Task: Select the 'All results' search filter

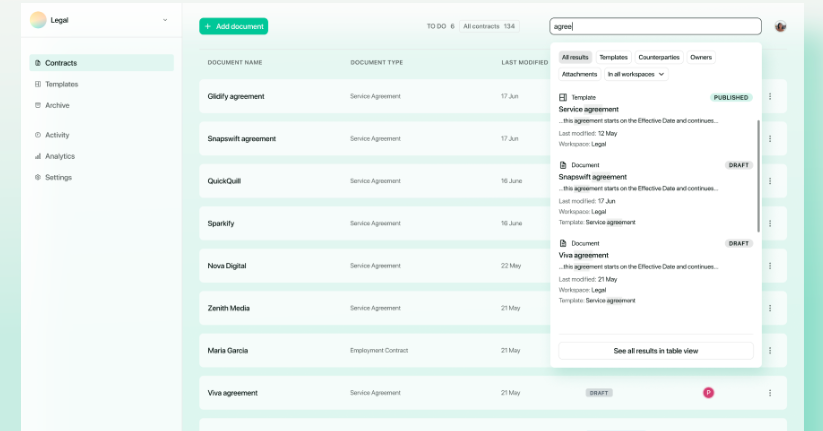Action: pos(575,57)
